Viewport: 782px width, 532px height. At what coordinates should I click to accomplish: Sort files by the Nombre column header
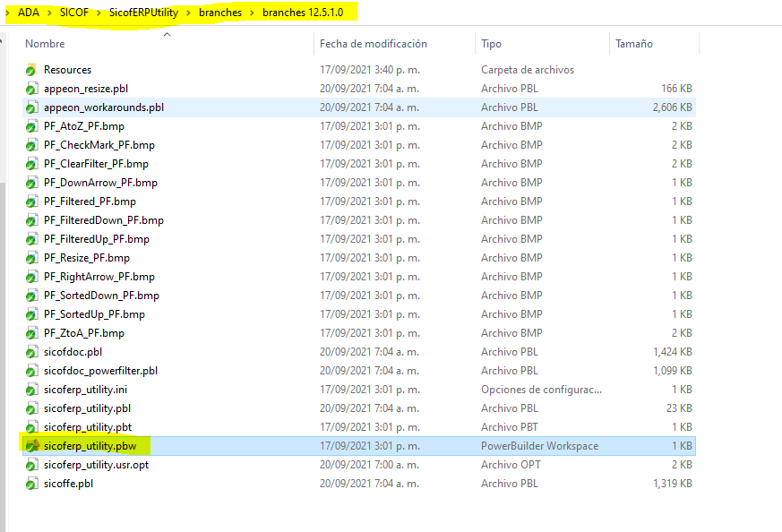pyautogui.click(x=45, y=44)
